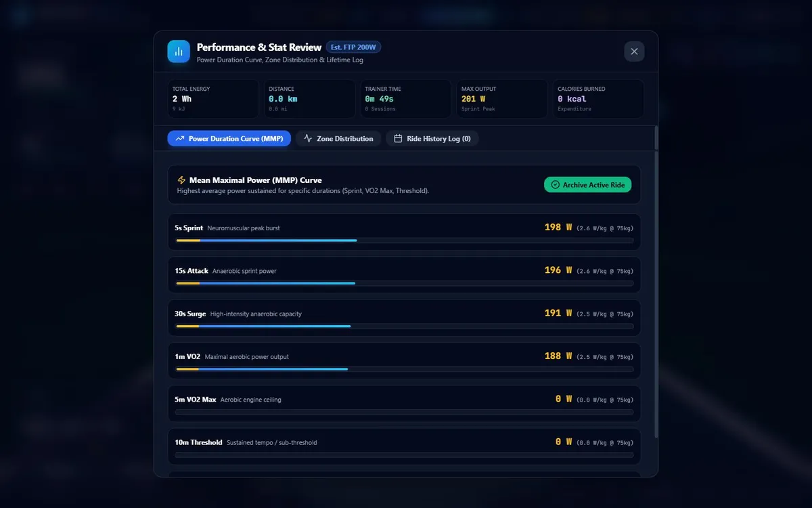This screenshot has width=812, height=508.
Task: Click the empty 5m VO2 Max progress bar
Action: pos(405,412)
